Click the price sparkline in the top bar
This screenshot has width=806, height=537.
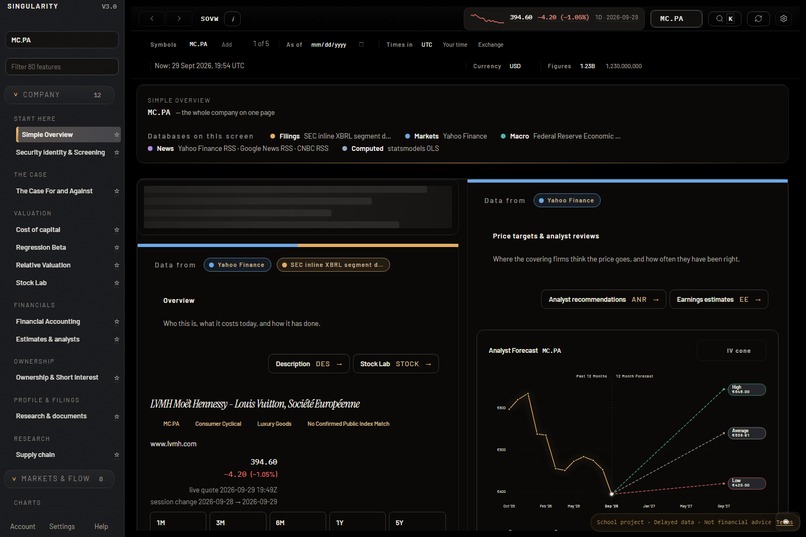(487, 19)
